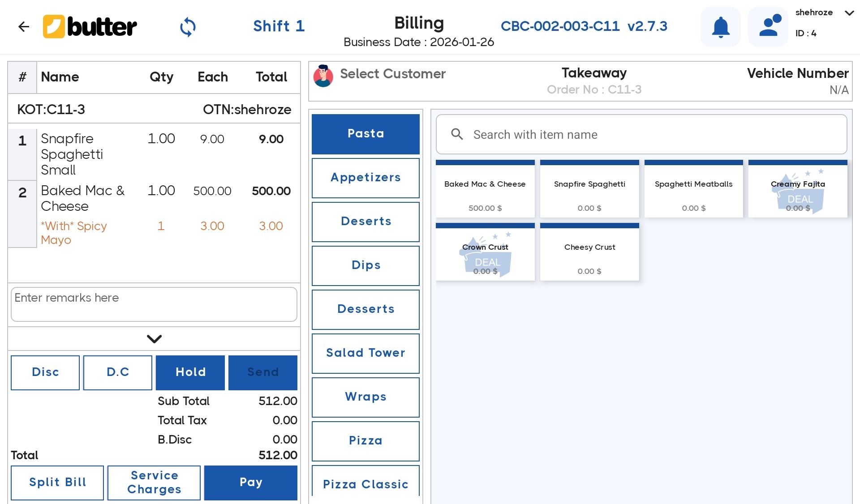Select the Creamy Fajita deal item
The height and width of the screenshot is (504, 860).
pos(797,191)
